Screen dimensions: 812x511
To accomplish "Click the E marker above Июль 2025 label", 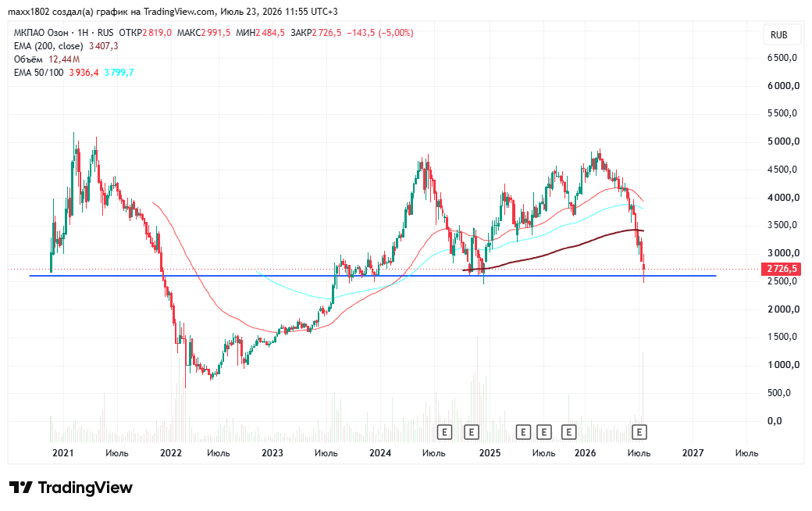I will (543, 432).
